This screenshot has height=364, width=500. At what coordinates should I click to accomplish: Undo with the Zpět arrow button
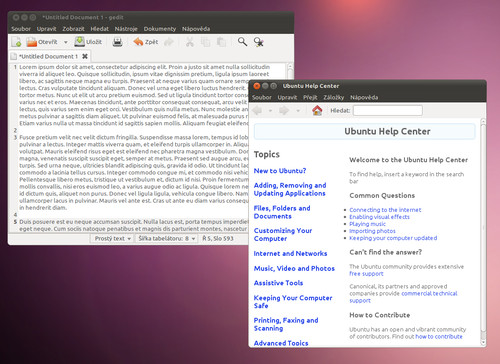145,42
